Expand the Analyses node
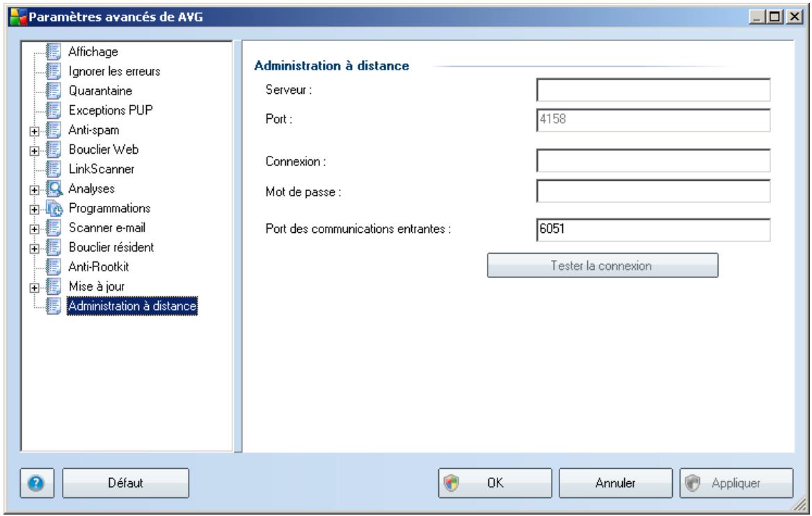 pyautogui.click(x=34, y=190)
